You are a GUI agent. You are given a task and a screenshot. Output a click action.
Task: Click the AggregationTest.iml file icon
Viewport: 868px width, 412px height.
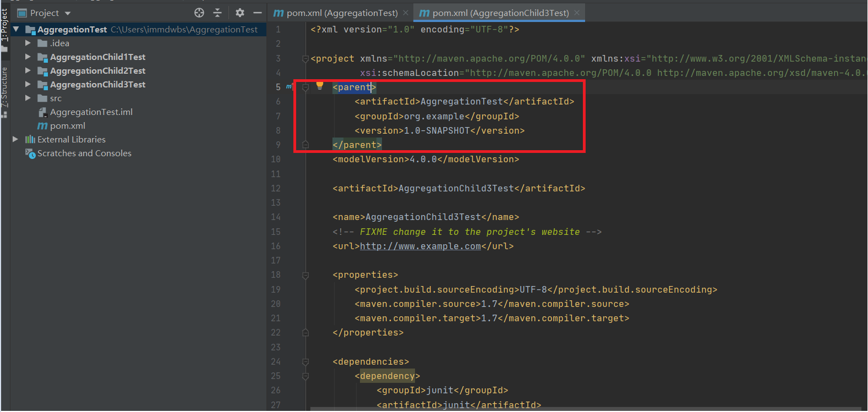click(42, 112)
